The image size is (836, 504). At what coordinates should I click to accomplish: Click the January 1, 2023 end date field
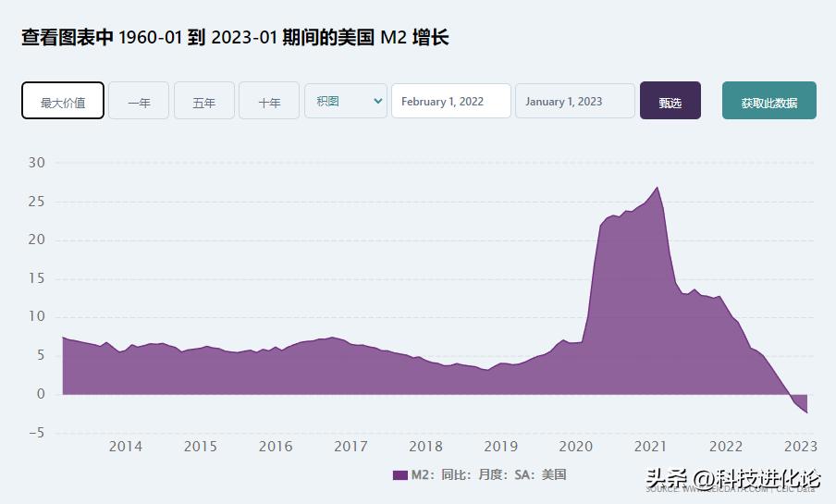[575, 101]
